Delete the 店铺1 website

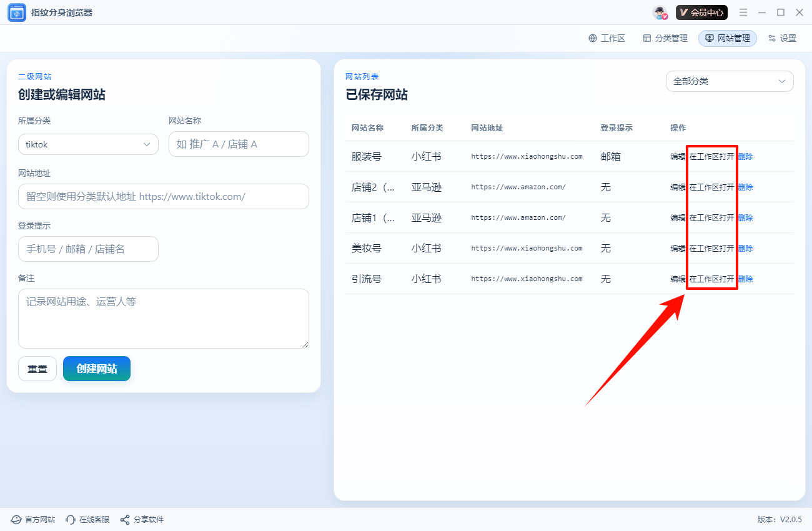coord(745,217)
